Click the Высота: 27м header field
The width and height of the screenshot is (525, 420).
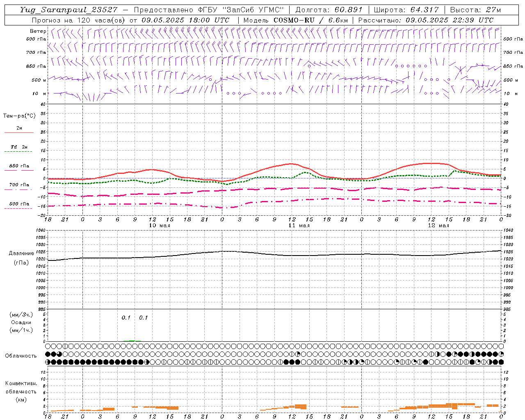point(475,10)
